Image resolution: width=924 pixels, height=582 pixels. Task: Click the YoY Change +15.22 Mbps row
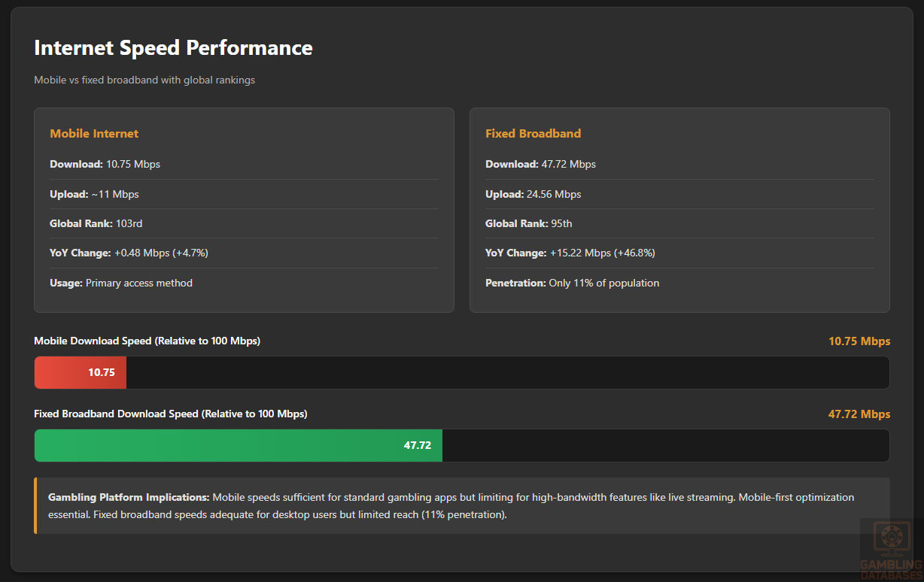570,253
